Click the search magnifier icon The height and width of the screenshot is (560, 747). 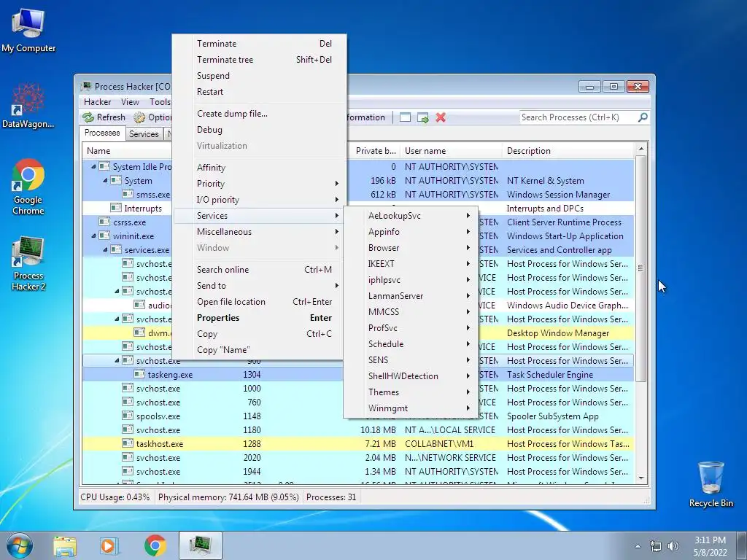(643, 117)
